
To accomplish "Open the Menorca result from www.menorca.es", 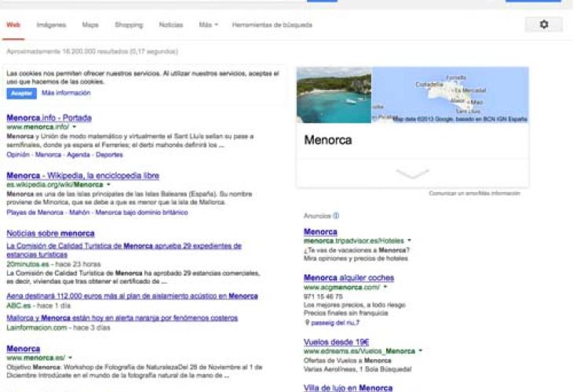I will (24, 349).
